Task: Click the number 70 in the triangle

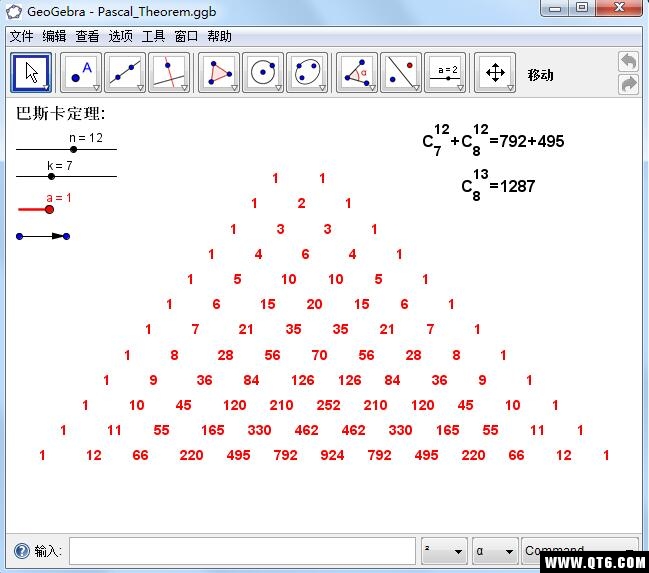Action: pos(320,355)
